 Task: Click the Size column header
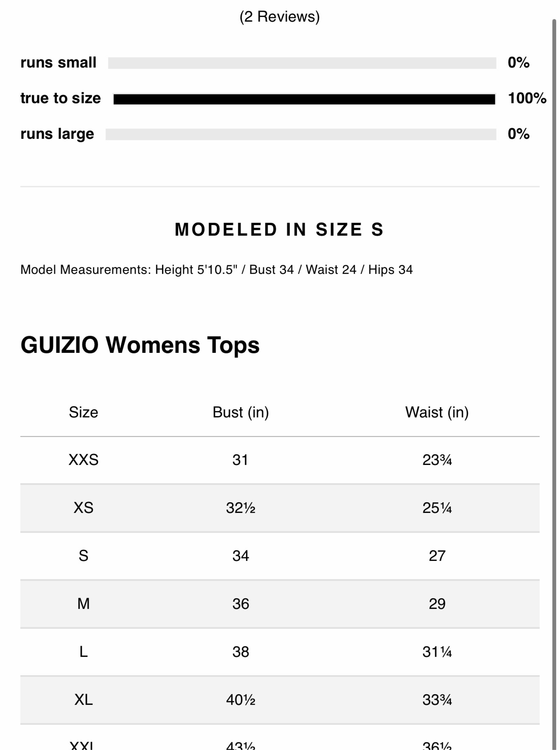tap(83, 412)
